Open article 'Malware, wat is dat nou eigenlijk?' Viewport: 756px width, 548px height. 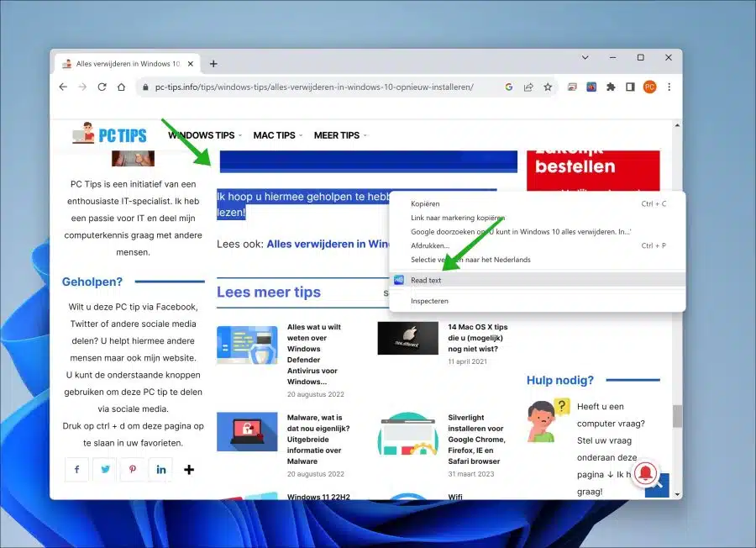[318, 439]
